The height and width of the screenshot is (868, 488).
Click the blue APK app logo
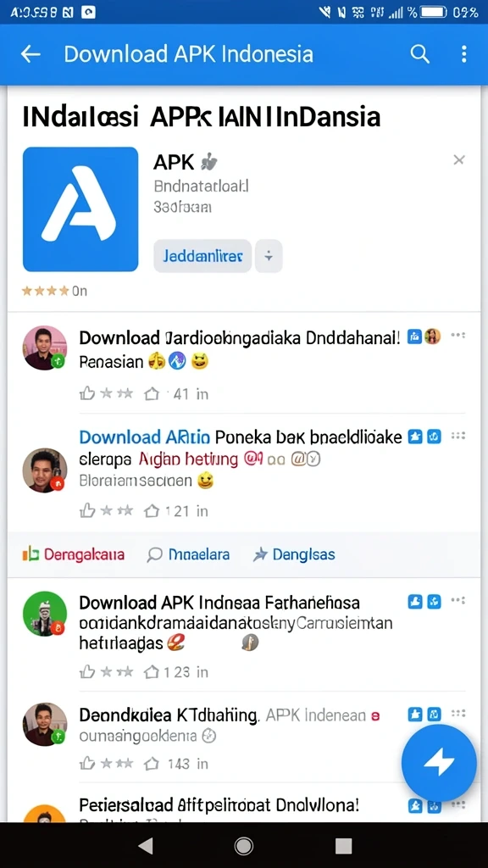80,209
